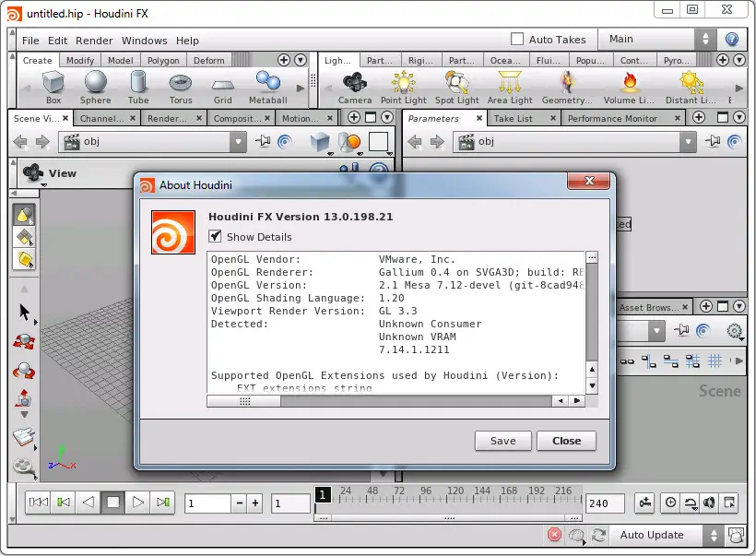Open the Houdini help icon
The height and width of the screenshot is (556, 756).
[732, 39]
